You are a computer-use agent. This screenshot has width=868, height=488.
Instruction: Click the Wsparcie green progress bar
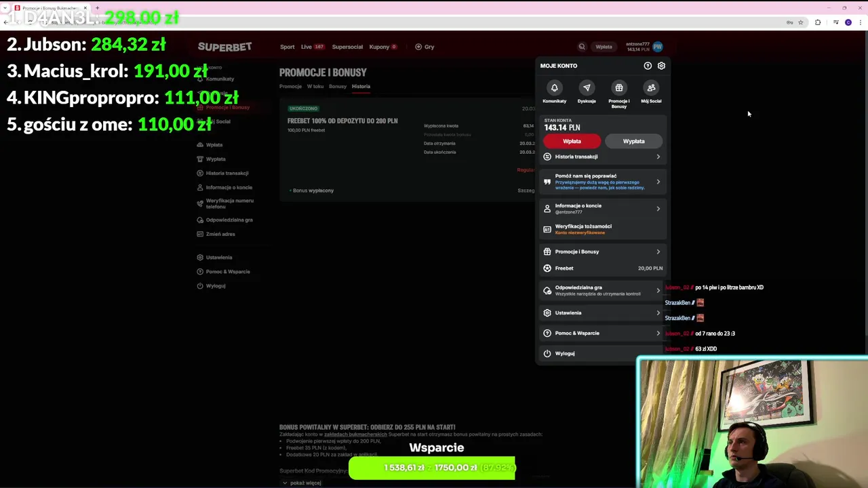coord(432,468)
